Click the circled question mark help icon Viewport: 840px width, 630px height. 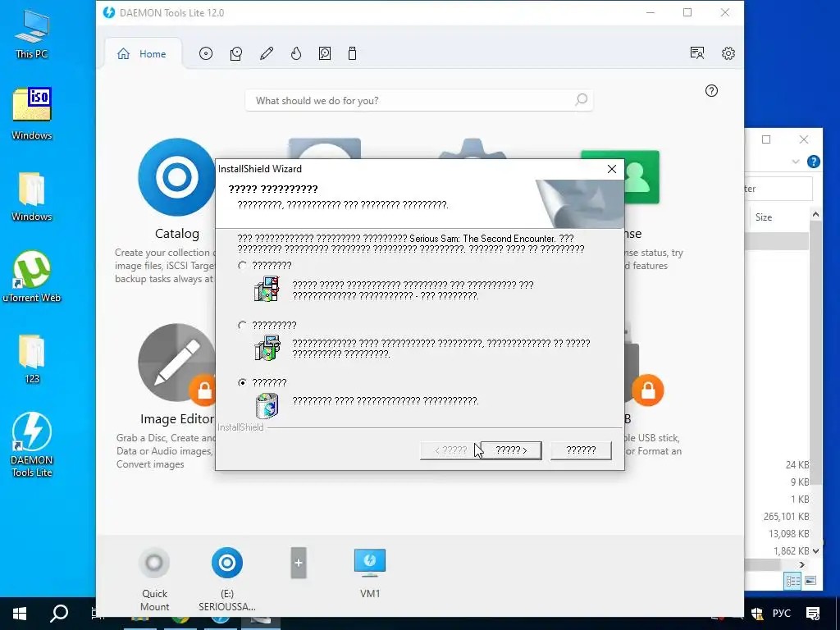[711, 90]
